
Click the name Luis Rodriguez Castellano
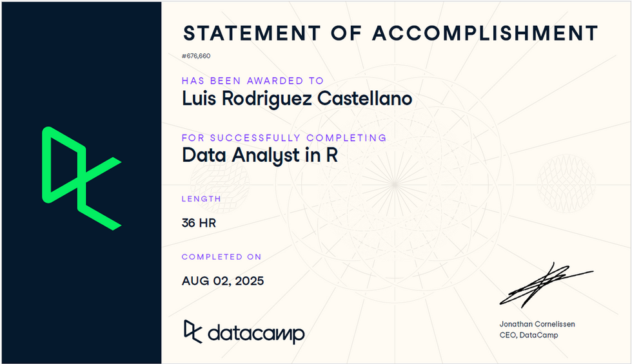coord(297,99)
